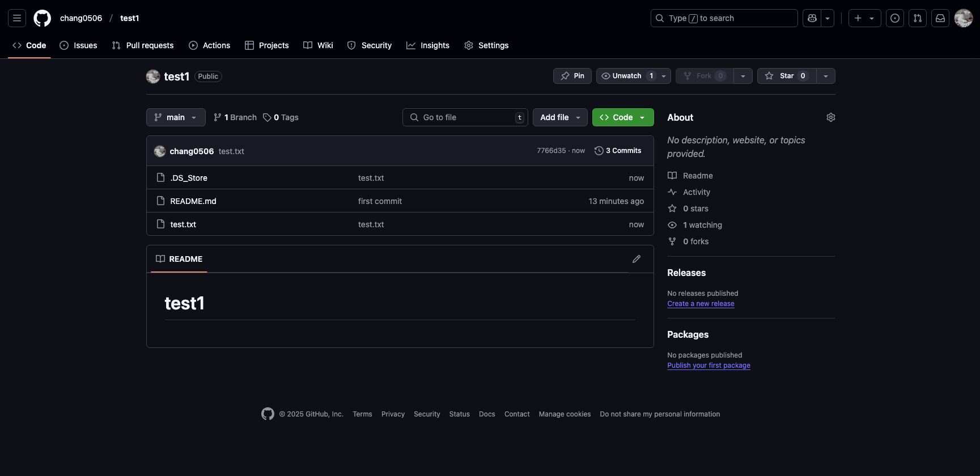
Task: View the 0 Tags link
Action: pos(281,117)
